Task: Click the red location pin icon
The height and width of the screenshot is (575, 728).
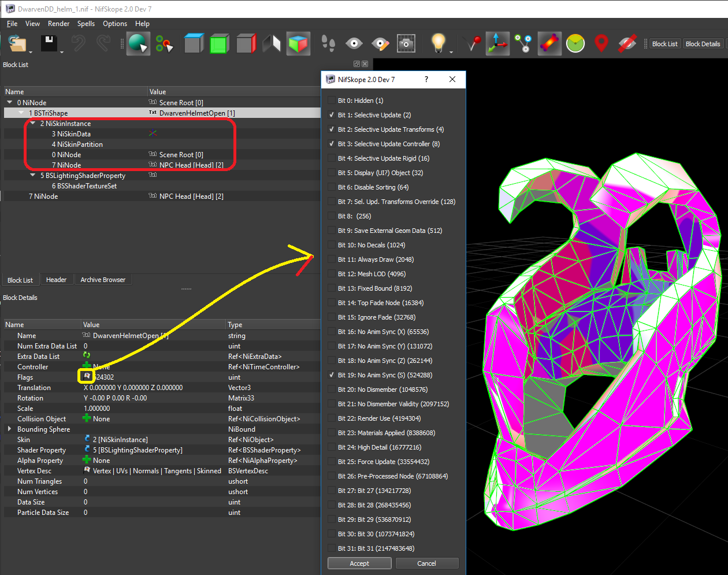Action: tap(601, 44)
